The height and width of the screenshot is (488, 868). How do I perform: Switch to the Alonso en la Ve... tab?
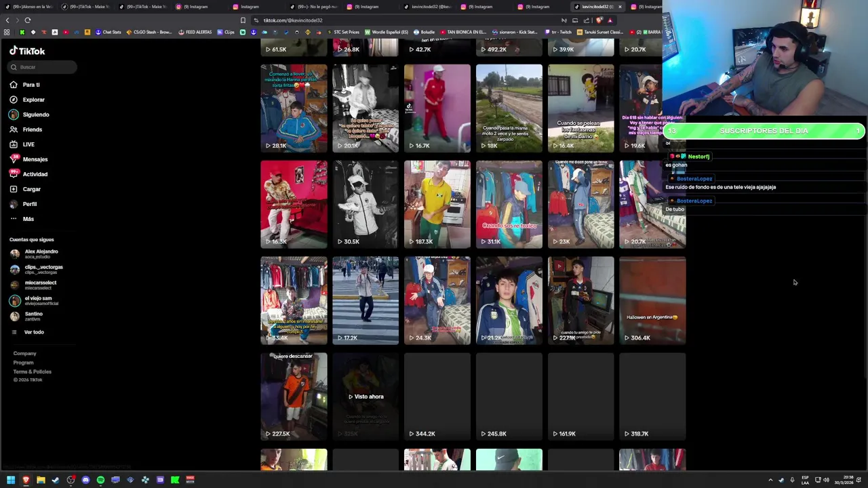pyautogui.click(x=28, y=7)
